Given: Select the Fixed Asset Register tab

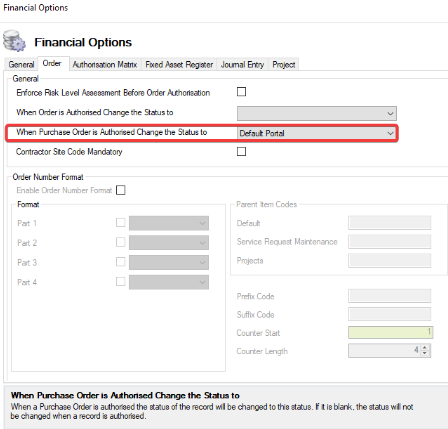Looking at the screenshot, I should click(179, 64).
